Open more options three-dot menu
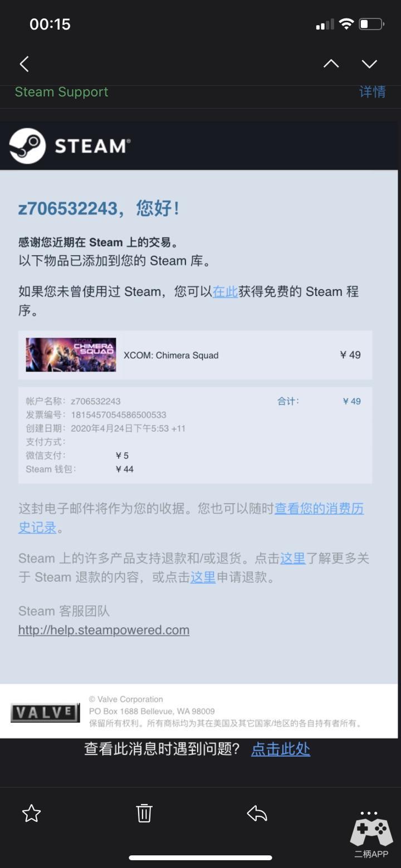The height and width of the screenshot is (868, 401). point(369,813)
